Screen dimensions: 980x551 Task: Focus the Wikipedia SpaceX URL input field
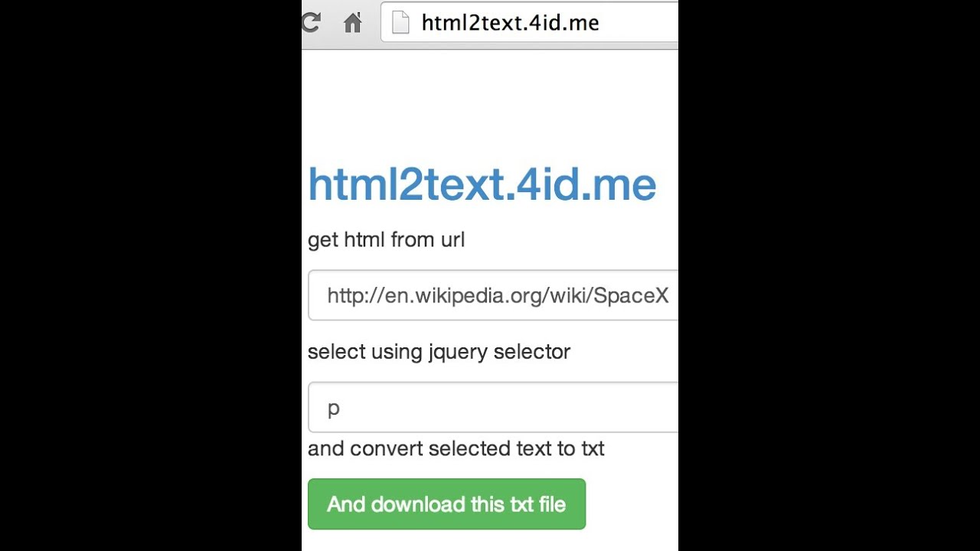pyautogui.click(x=498, y=295)
